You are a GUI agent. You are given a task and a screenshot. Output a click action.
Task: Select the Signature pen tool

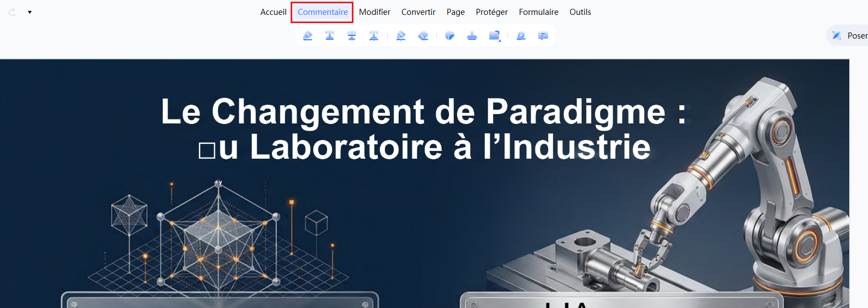[x=521, y=36]
